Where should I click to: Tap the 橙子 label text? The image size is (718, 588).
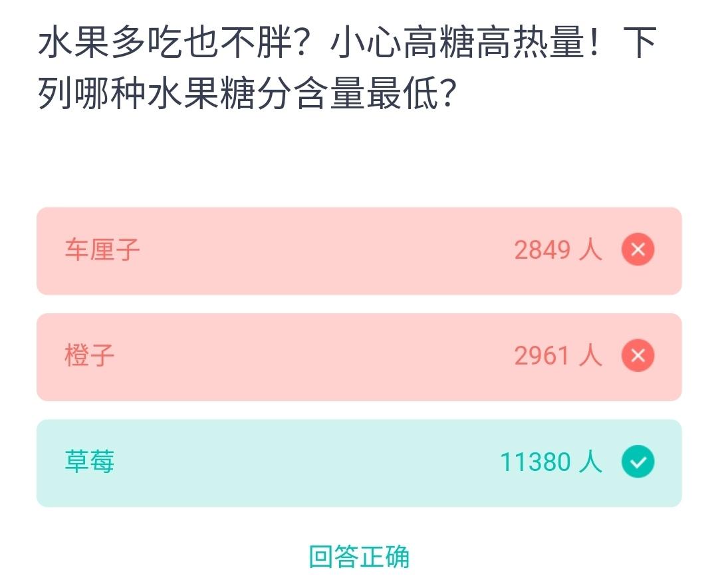[x=90, y=356]
